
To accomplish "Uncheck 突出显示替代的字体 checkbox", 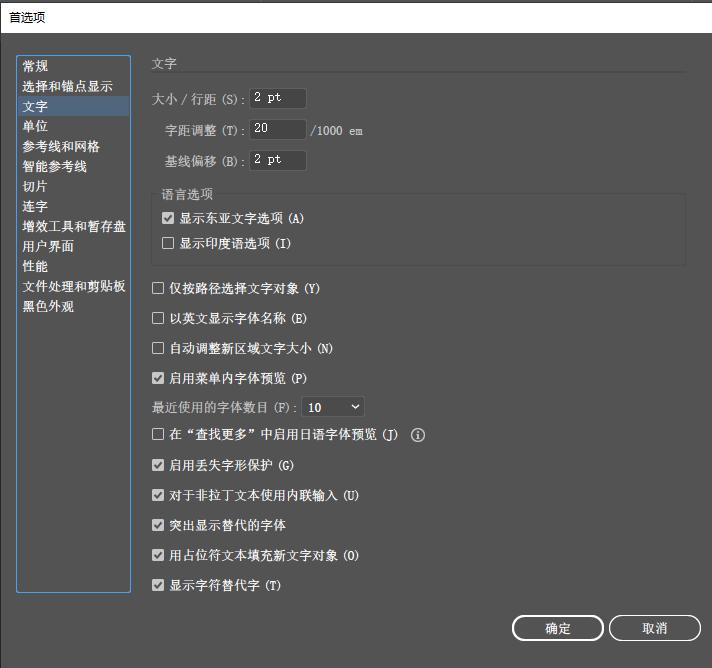I will (158, 525).
